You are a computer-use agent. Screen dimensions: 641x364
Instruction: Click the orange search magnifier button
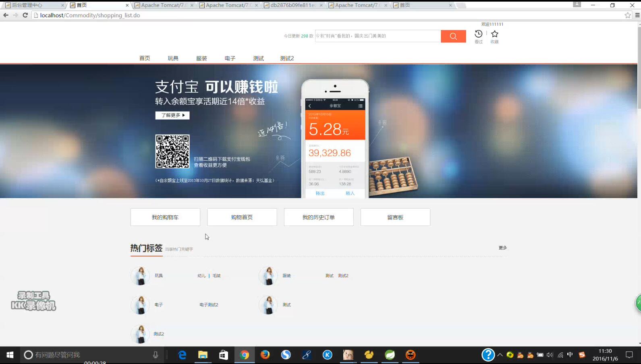tap(453, 36)
